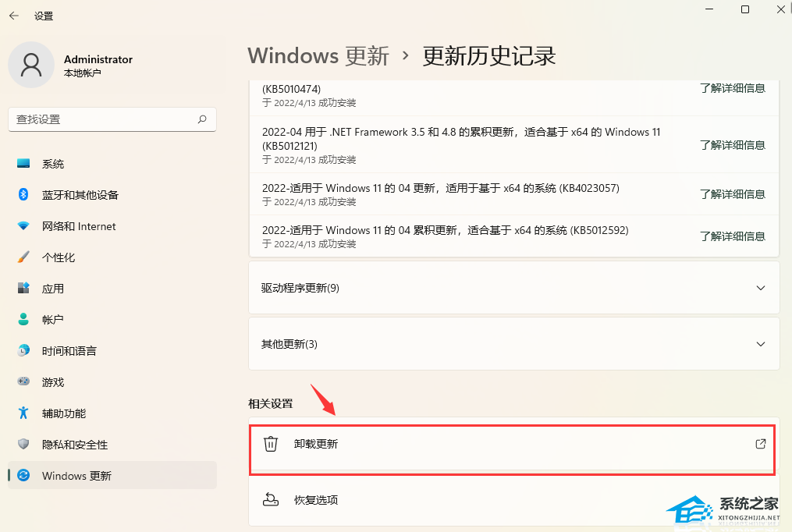Open 了解详细信息 for KB5012121
This screenshot has height=532, width=792.
pos(732,145)
